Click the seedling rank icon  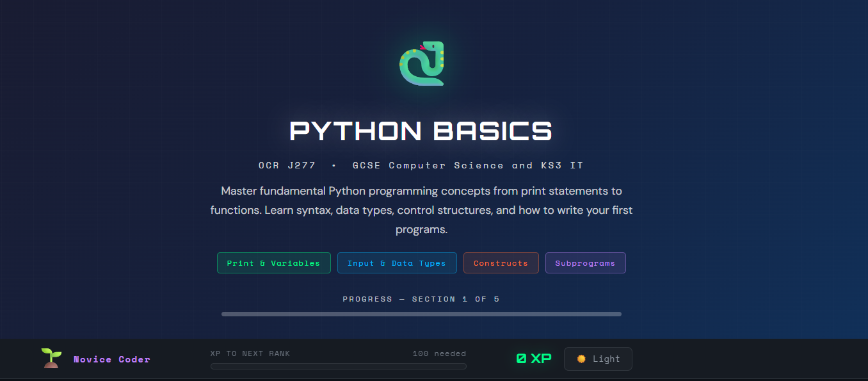pos(51,358)
